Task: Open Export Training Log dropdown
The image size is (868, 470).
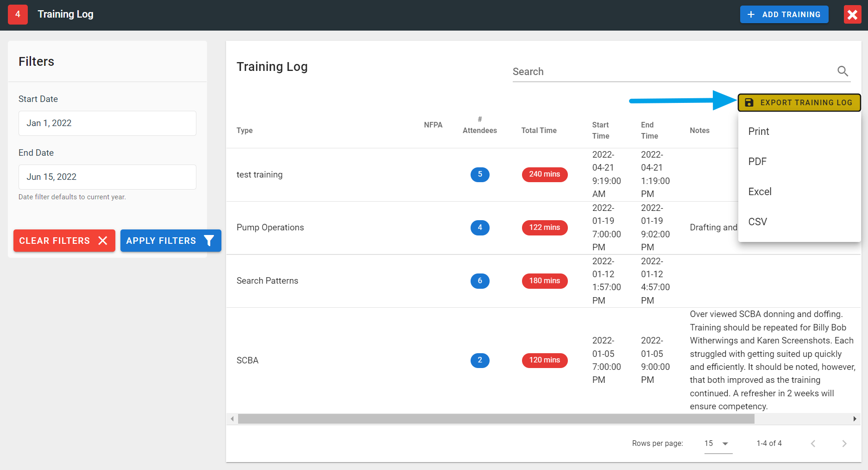Action: click(799, 102)
